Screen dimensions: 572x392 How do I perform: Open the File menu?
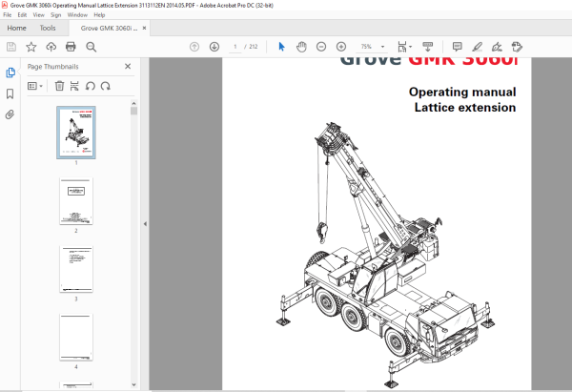pos(8,15)
